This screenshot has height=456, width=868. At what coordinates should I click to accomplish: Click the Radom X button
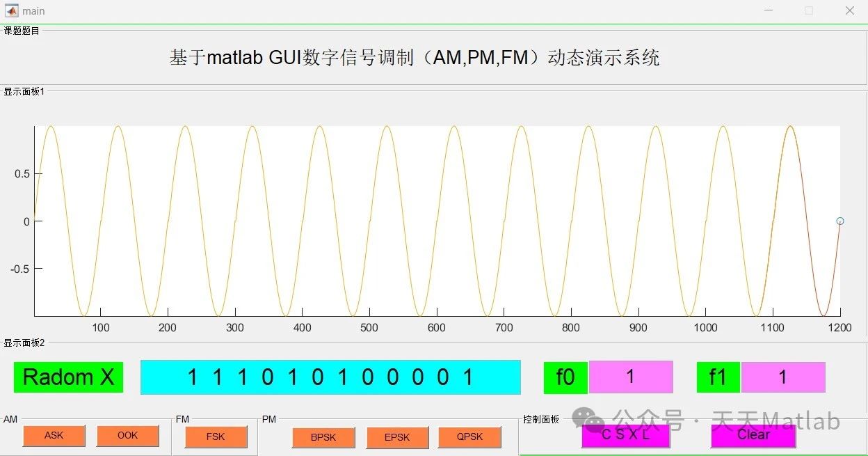[x=67, y=377]
